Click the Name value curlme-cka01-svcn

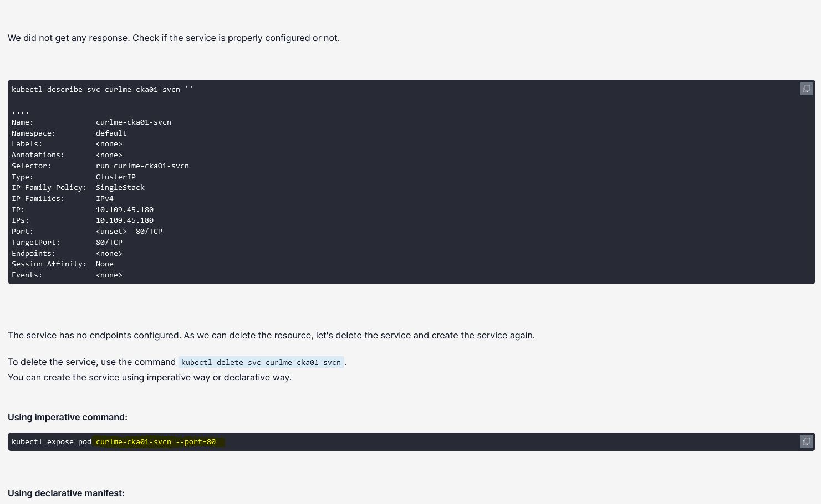click(x=133, y=122)
